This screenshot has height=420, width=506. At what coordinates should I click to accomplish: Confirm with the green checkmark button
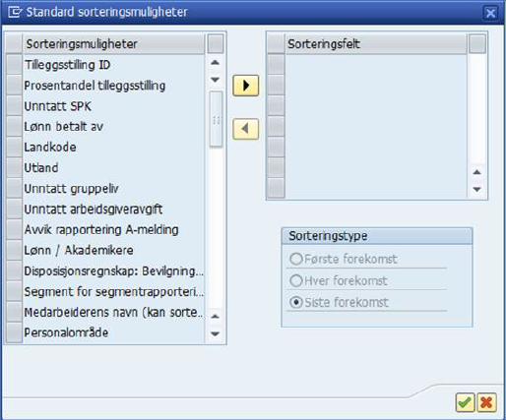[x=465, y=402]
